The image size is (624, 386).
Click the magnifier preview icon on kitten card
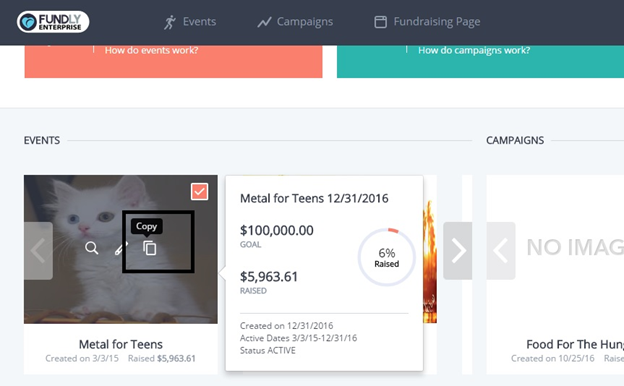[x=92, y=248]
